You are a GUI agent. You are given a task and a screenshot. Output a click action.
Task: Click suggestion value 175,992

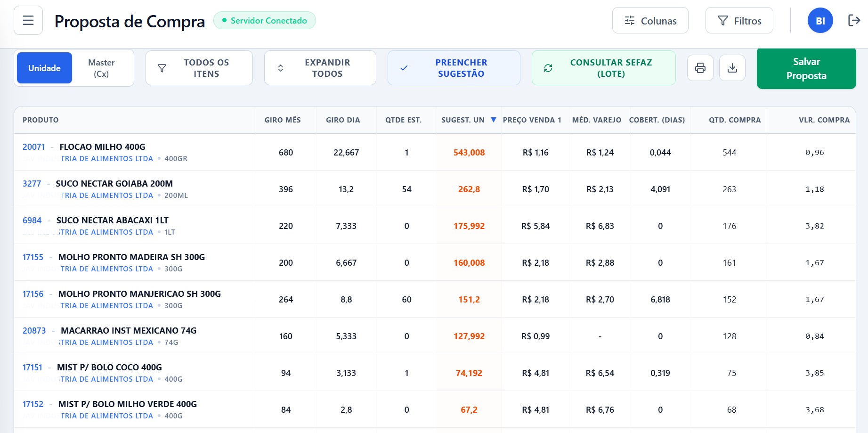(x=469, y=226)
